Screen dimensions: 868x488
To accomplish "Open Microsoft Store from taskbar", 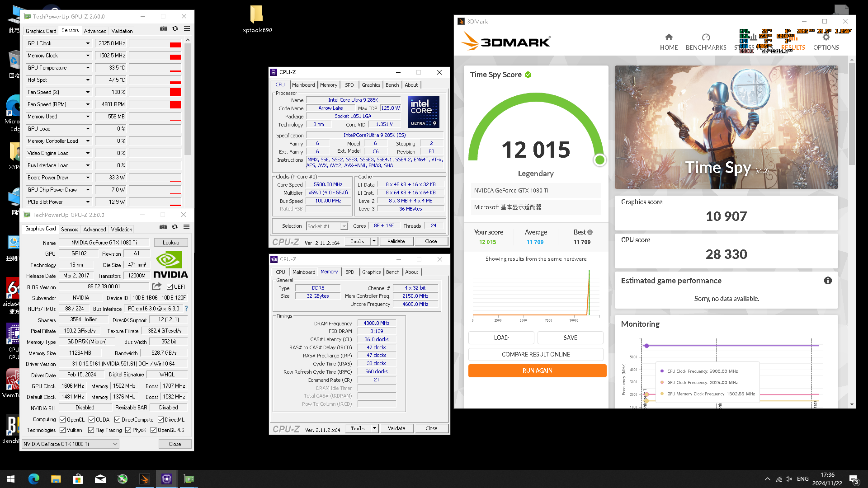I will [78, 479].
